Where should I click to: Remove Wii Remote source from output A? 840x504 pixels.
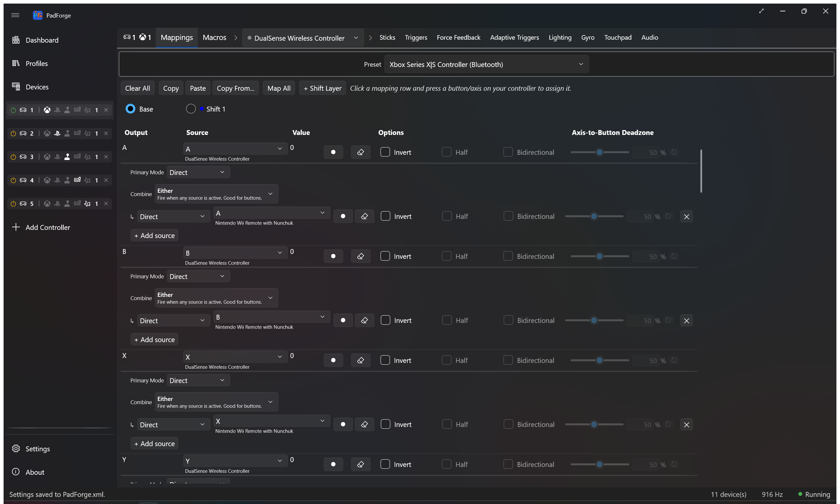686,217
